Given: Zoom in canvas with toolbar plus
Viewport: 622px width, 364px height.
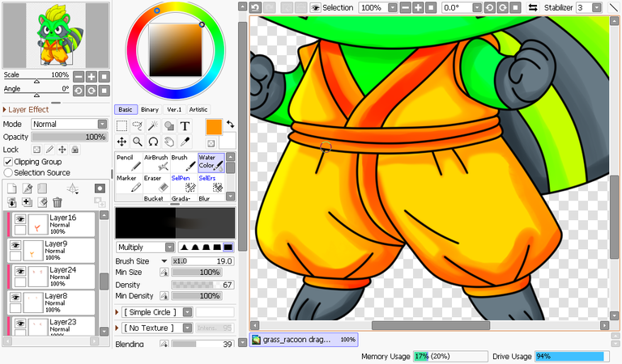Looking at the screenshot, I should click(x=418, y=7).
